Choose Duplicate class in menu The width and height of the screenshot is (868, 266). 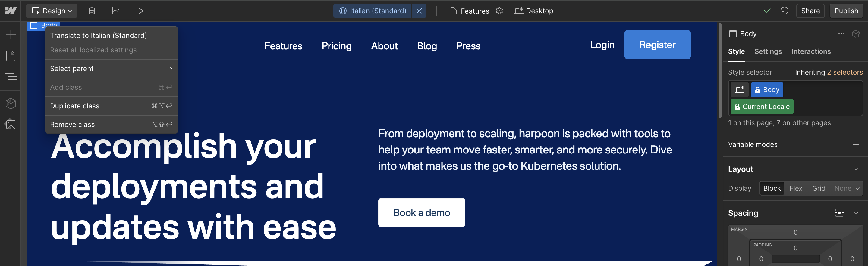coord(111,106)
